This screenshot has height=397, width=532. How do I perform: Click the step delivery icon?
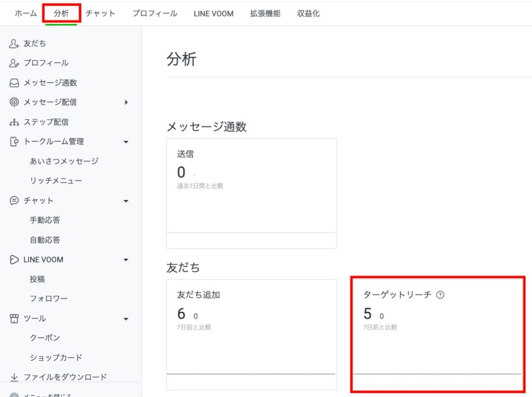(14, 122)
